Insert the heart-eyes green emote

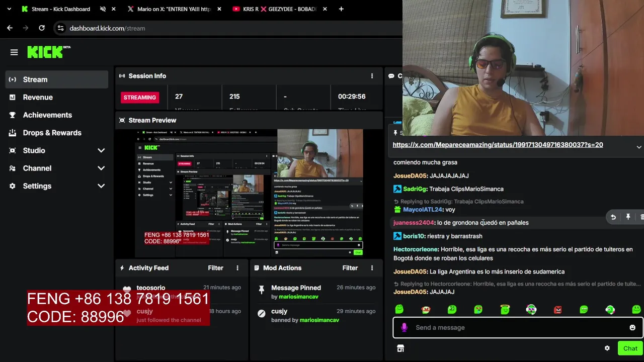[478, 309]
